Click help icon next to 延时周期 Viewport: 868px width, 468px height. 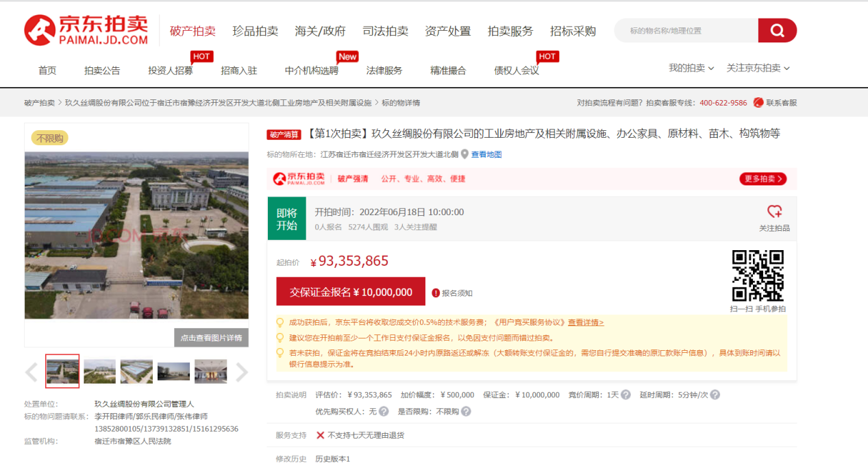(715, 395)
